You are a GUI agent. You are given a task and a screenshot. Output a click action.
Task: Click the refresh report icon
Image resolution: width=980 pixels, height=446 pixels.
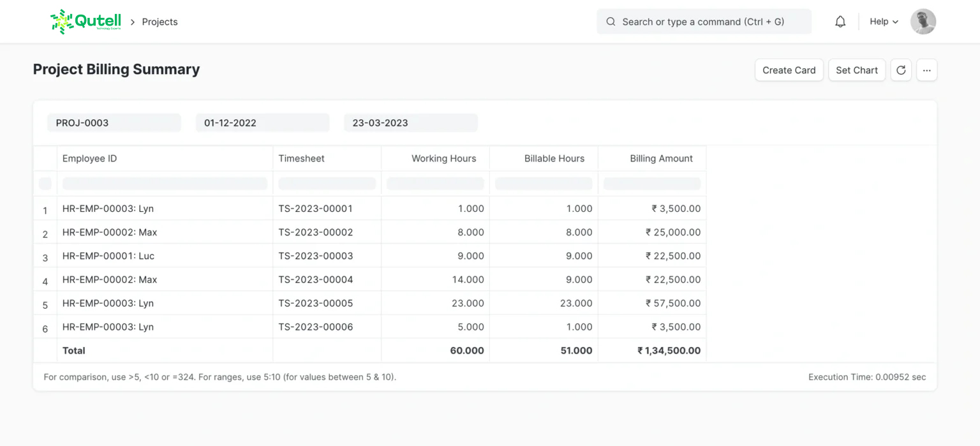point(901,70)
